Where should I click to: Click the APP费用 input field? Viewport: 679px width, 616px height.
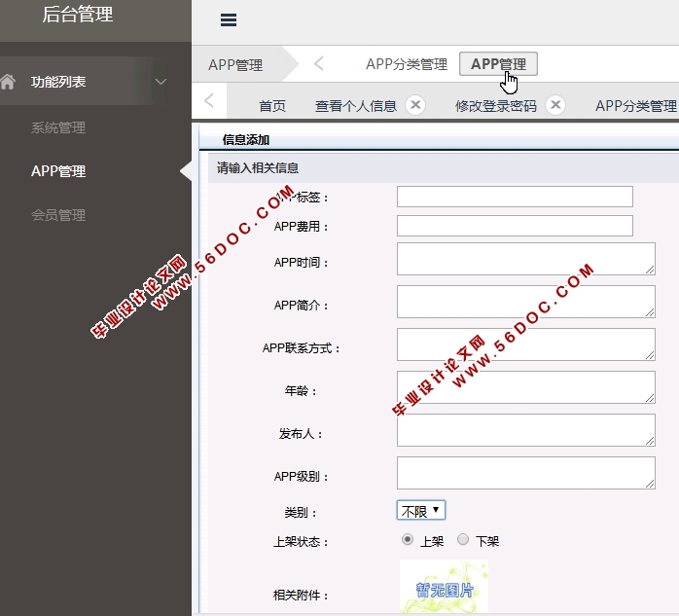[x=515, y=226]
